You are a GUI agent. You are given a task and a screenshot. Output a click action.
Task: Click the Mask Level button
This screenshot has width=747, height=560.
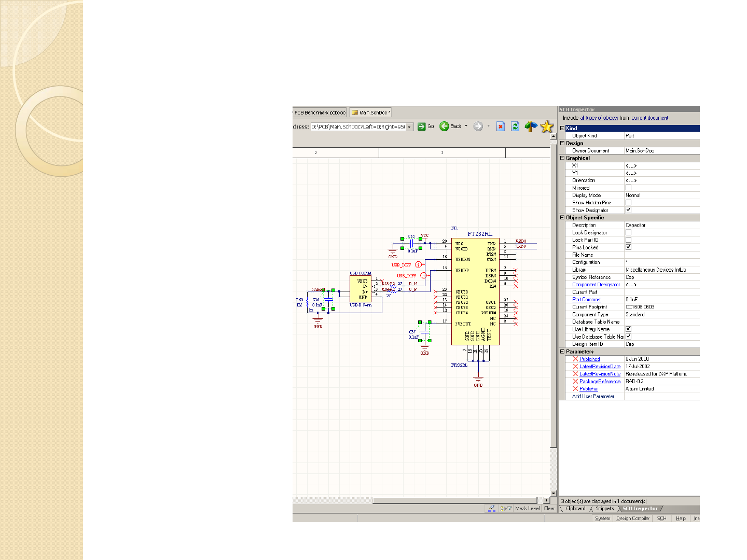pos(528,509)
